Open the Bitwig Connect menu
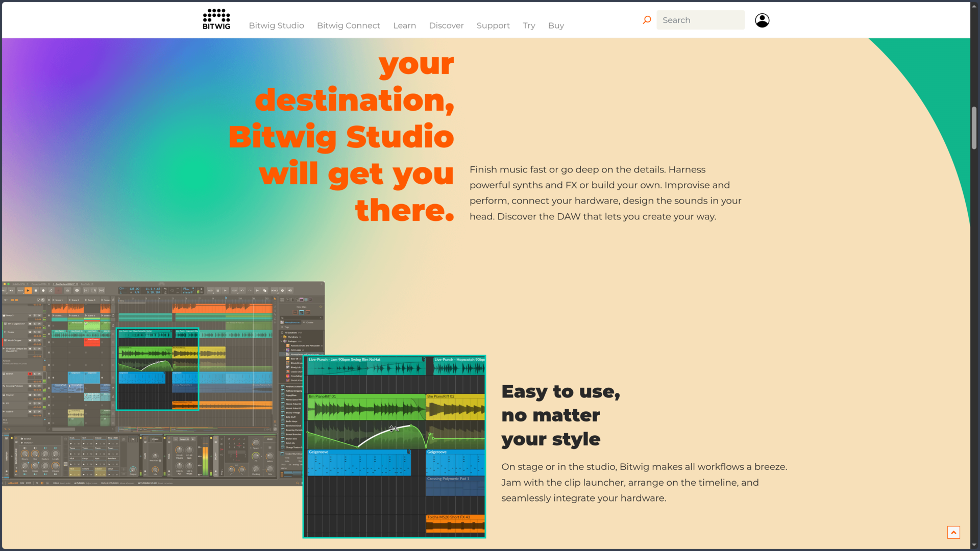The height and width of the screenshot is (551, 980). pyautogui.click(x=348, y=26)
